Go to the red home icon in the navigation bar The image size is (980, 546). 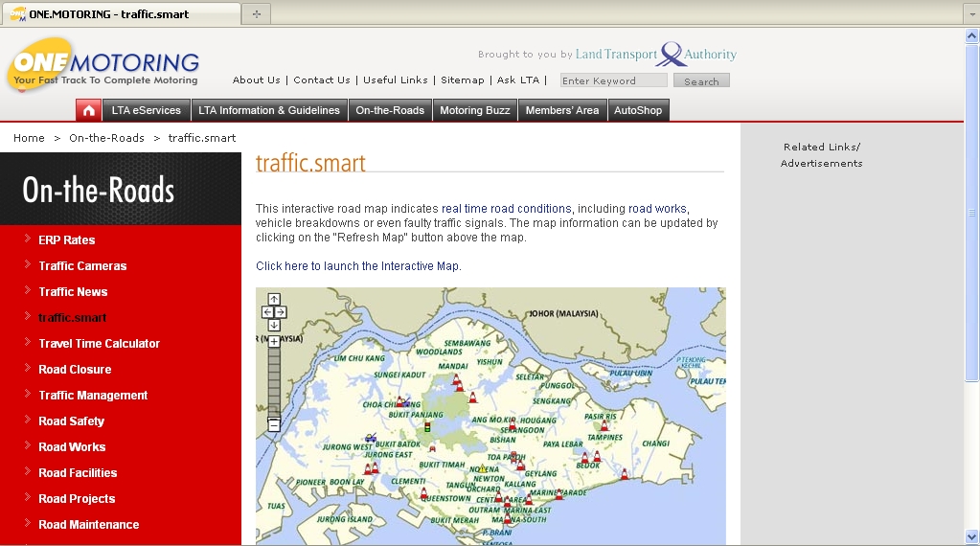pyautogui.click(x=88, y=110)
